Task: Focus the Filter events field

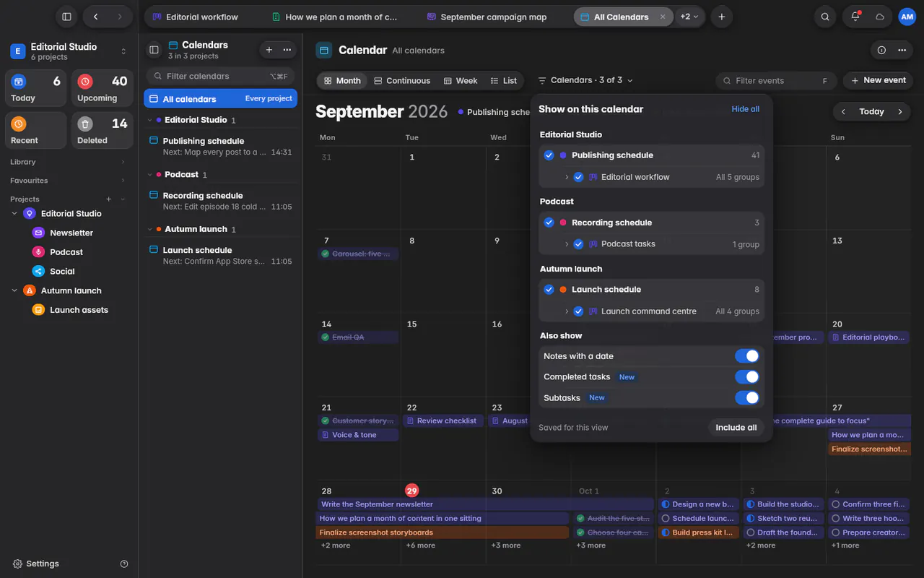Action: [x=776, y=81]
